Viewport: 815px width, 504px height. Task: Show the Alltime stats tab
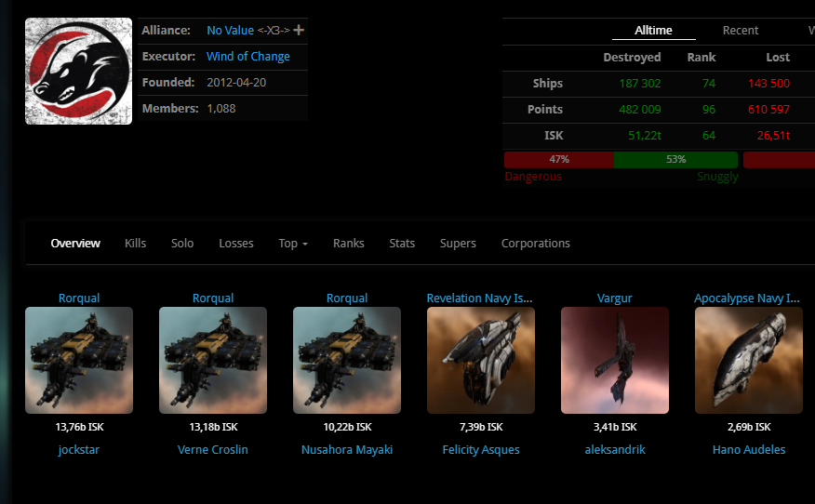pyautogui.click(x=653, y=31)
